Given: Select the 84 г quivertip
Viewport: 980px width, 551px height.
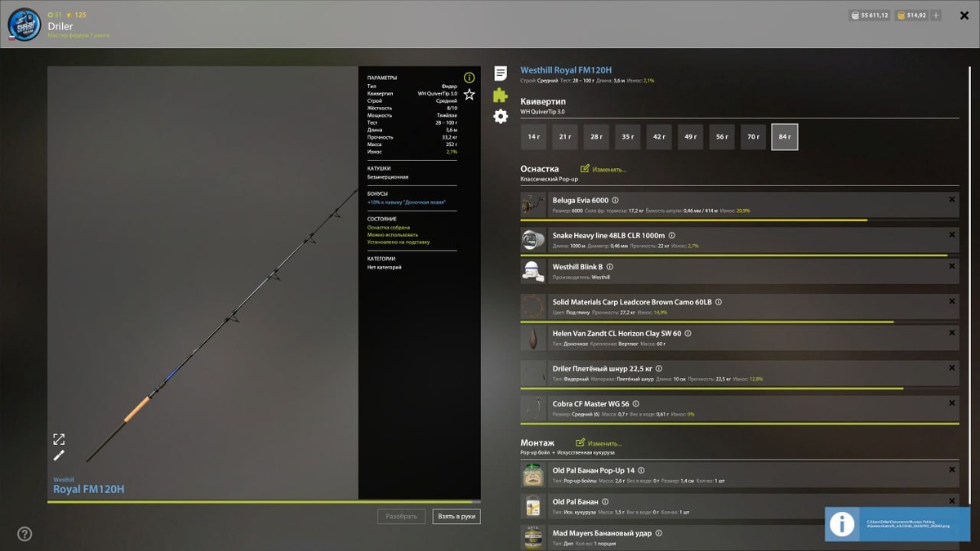Looking at the screenshot, I should point(785,137).
